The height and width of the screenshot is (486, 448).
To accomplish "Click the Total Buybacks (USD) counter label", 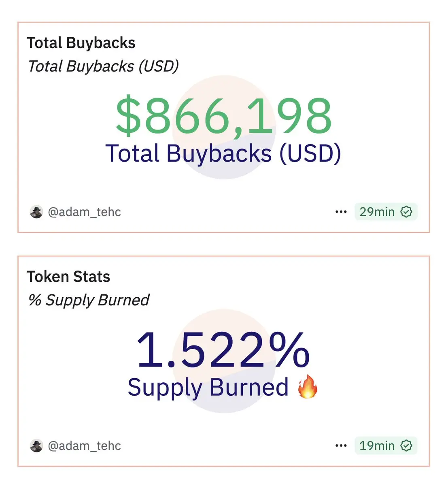I will pos(223,154).
